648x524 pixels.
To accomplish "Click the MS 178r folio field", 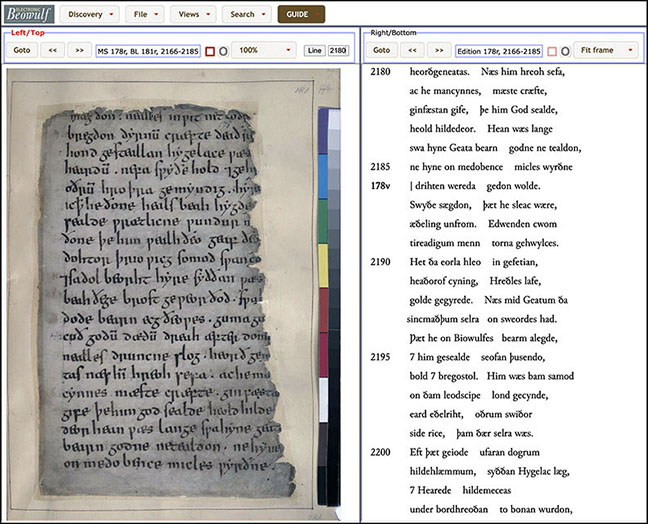I will (x=148, y=51).
